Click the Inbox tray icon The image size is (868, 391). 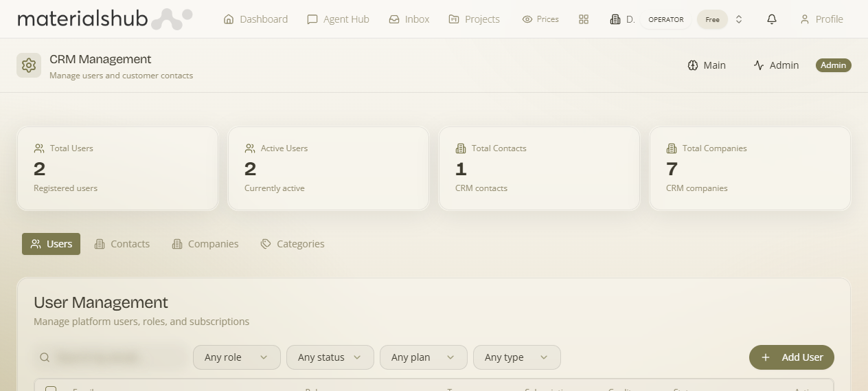pyautogui.click(x=394, y=19)
